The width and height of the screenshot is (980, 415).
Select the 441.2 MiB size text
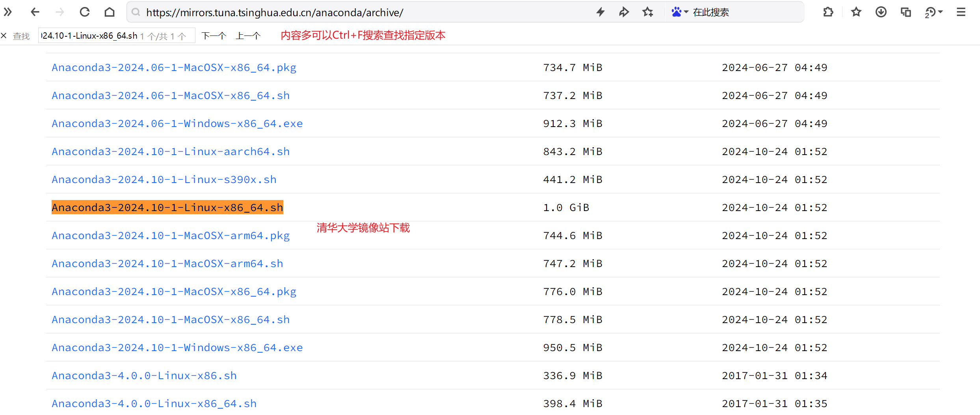(x=573, y=179)
